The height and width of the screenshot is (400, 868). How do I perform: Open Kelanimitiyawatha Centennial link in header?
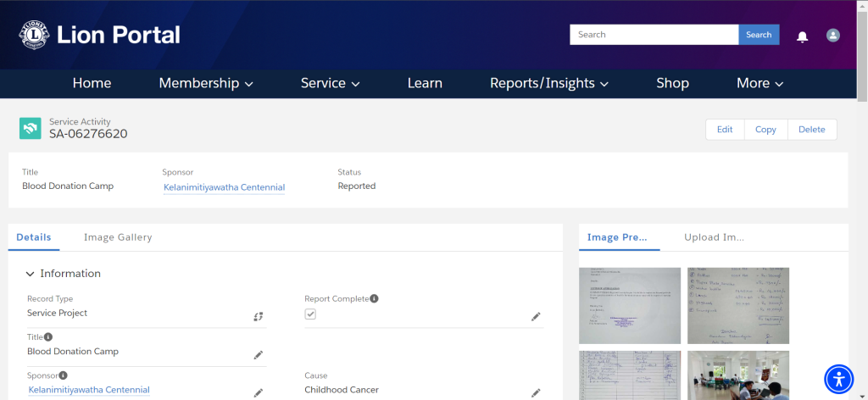coord(224,187)
